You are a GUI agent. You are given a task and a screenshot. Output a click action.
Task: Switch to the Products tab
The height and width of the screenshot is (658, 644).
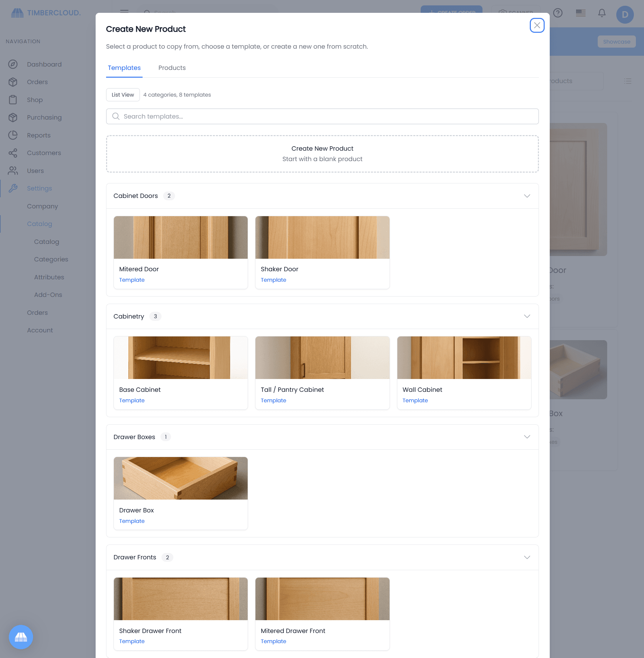(172, 68)
